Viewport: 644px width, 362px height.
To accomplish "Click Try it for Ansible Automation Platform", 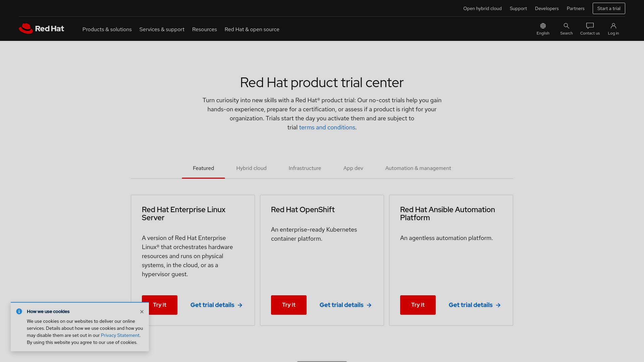I will point(418,305).
